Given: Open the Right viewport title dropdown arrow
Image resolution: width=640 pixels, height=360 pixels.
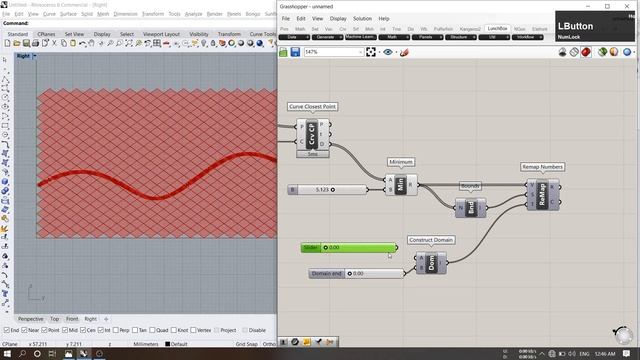Looking at the screenshot, I should (35, 56).
